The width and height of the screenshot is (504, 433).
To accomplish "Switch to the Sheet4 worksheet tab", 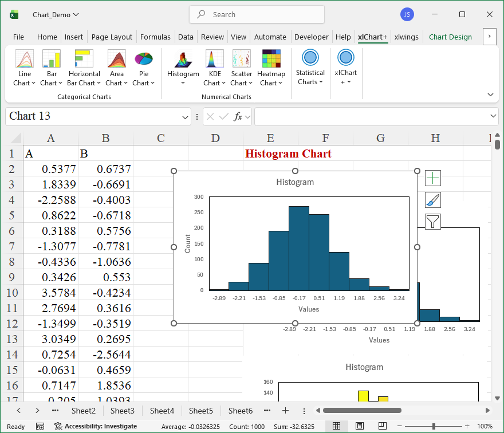I will click(162, 411).
